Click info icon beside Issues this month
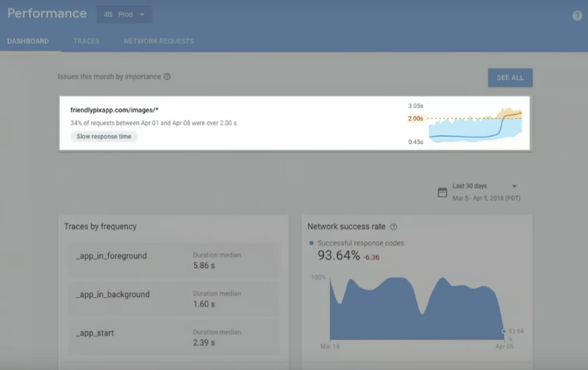The width and height of the screenshot is (588, 370). (x=168, y=77)
